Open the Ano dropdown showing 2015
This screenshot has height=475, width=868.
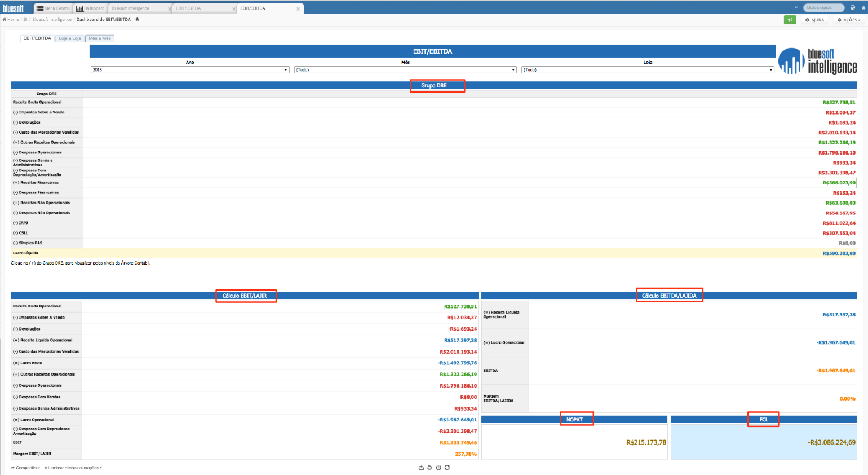tap(190, 69)
